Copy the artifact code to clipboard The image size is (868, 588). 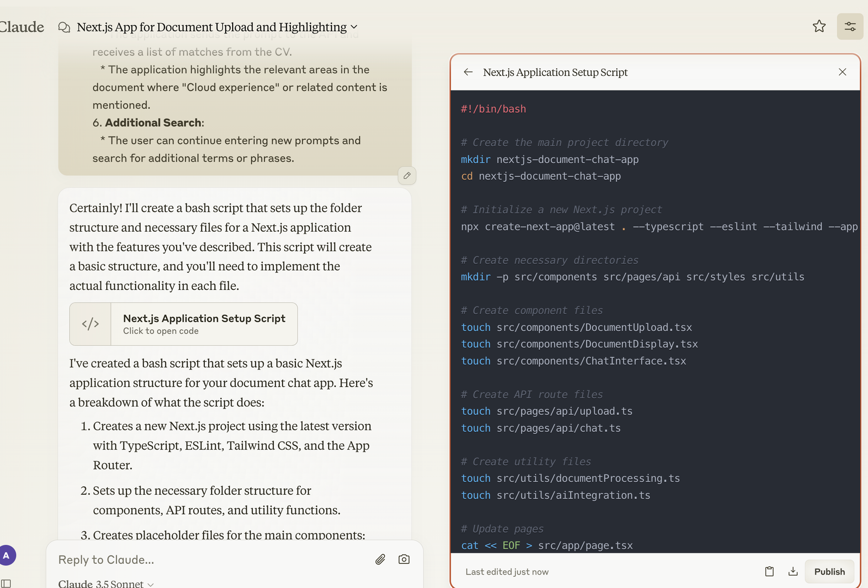(x=769, y=572)
